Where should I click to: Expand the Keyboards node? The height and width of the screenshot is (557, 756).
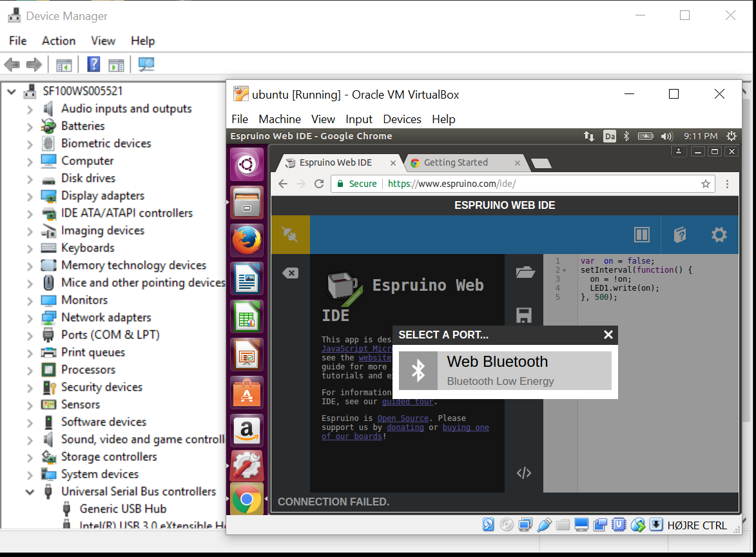coord(30,248)
